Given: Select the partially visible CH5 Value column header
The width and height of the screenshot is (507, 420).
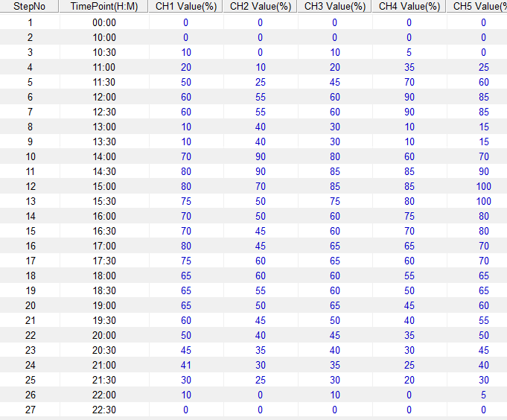Looking at the screenshot, I should 477,7.
